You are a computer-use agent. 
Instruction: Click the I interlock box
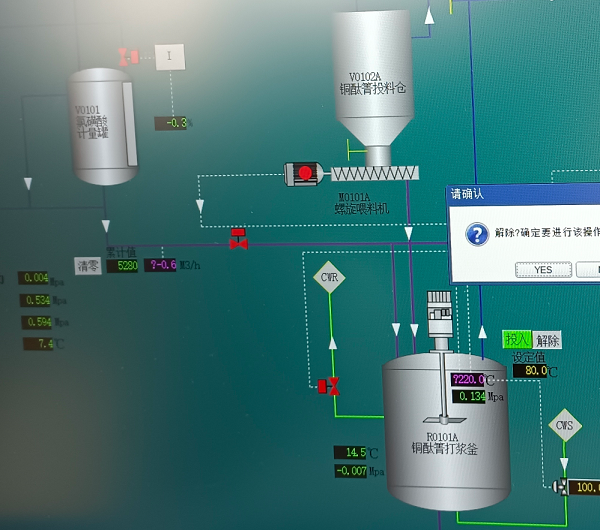coord(170,57)
